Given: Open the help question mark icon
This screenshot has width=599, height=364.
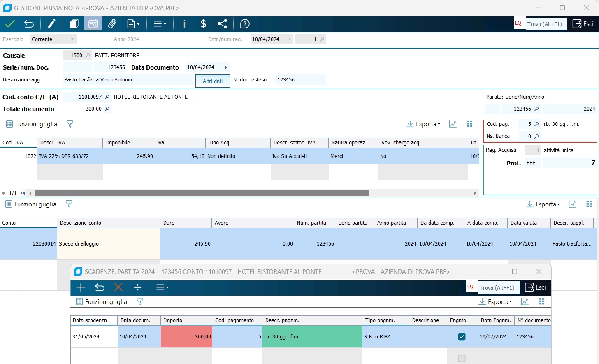Looking at the screenshot, I should pyautogui.click(x=245, y=24).
